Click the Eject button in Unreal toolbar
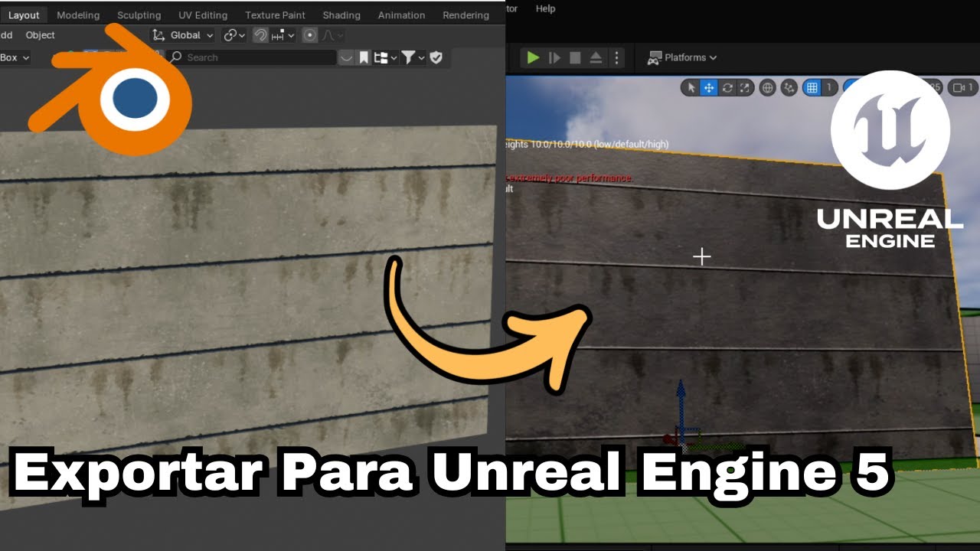The height and width of the screenshot is (551, 980). (596, 57)
